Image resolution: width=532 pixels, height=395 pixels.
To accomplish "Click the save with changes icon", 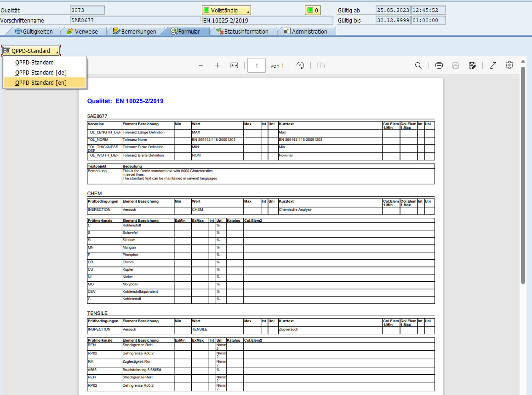I will pos(472,65).
